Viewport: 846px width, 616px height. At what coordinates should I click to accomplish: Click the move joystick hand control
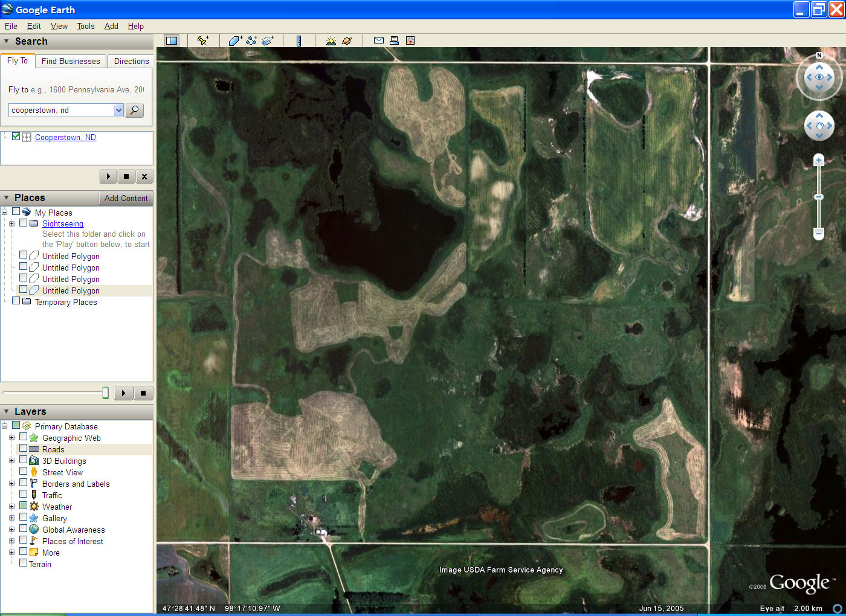point(819,126)
